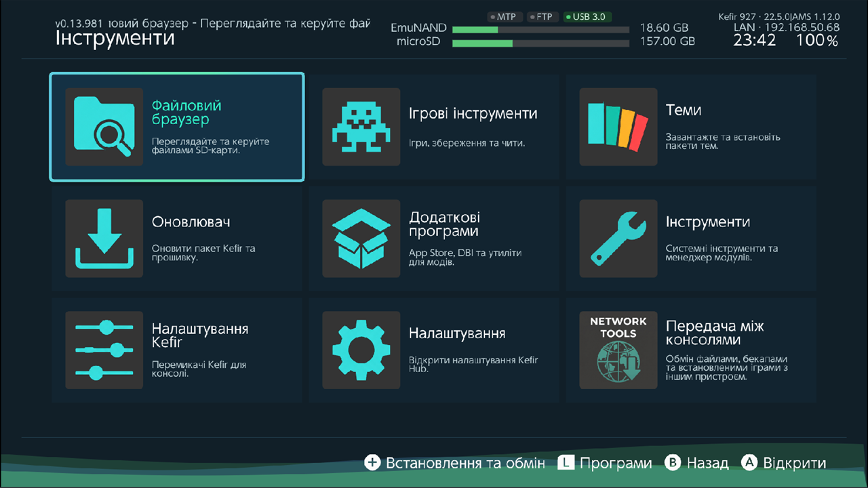This screenshot has width=868, height=488.
Task: Open the Kefir settings sliders icon
Action: pyautogui.click(x=104, y=350)
